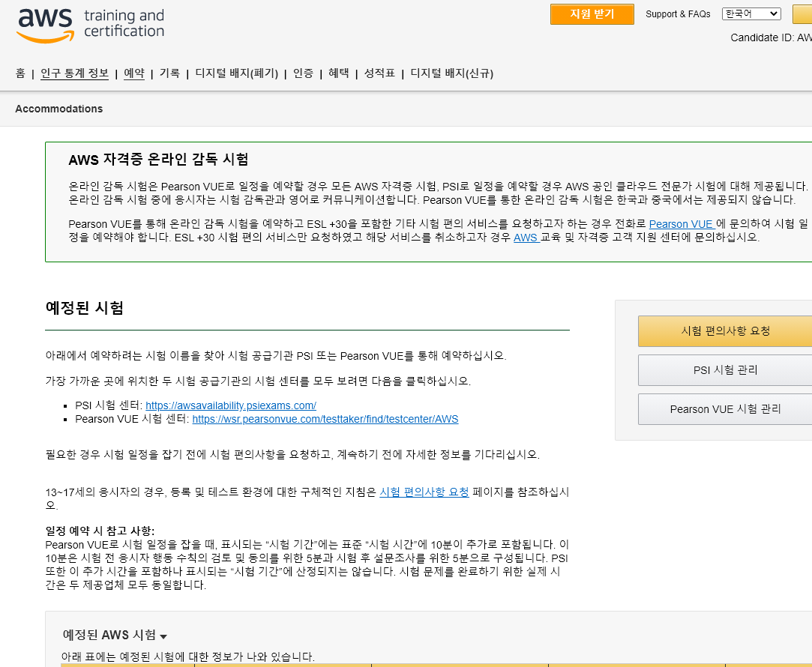Open the 한국어 language dropdown
Image resolution: width=812 pixels, height=667 pixels.
coord(751,14)
